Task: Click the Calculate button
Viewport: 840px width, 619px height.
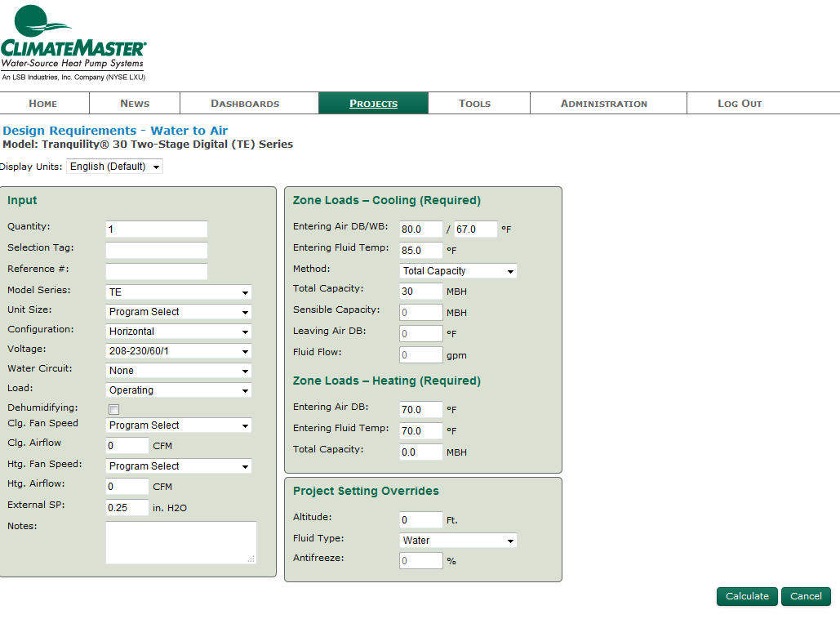Action: [x=747, y=596]
